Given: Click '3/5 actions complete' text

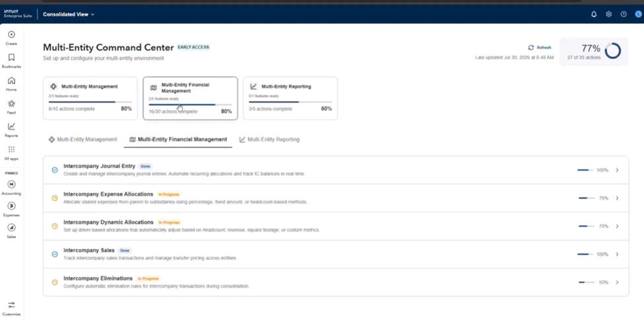Looking at the screenshot, I should coord(270,109).
